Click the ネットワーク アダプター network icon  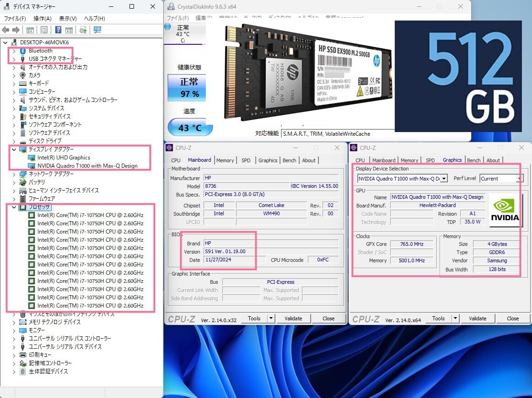pyautogui.click(x=23, y=174)
